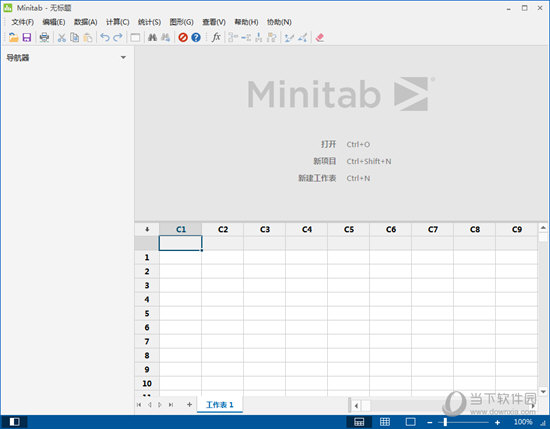Viewport: 550px width, 429px height.
Task: Select column header C1
Action: [181, 229]
